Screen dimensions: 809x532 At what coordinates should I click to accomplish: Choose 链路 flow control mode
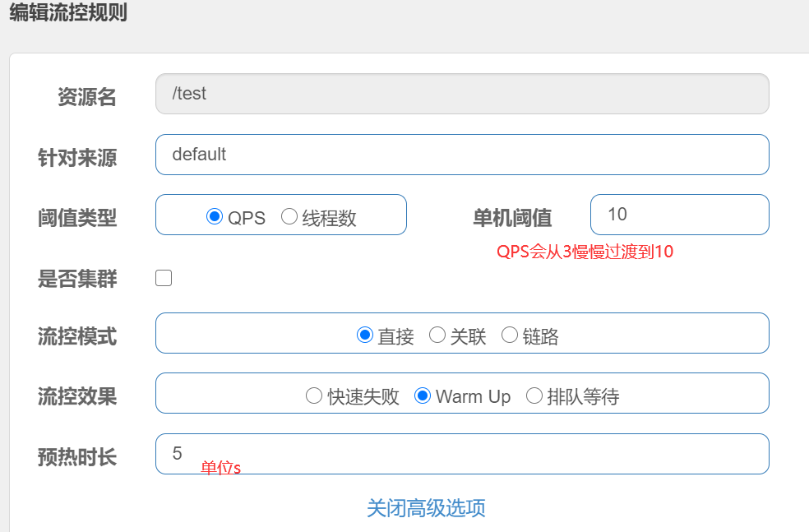(x=509, y=335)
